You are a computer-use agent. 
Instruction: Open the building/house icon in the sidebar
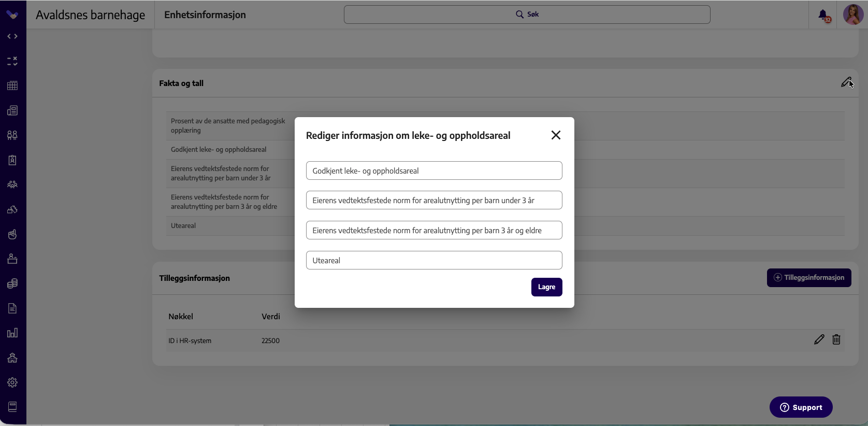tap(12, 358)
